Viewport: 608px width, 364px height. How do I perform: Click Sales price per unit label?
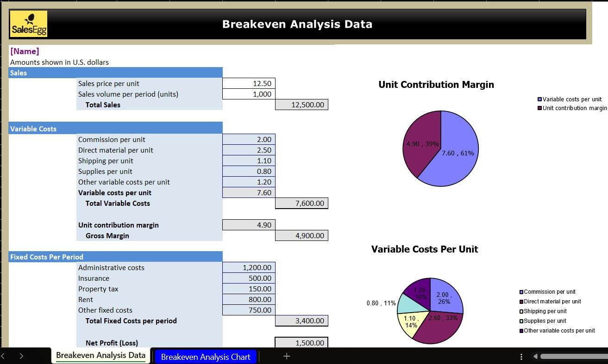109,84
